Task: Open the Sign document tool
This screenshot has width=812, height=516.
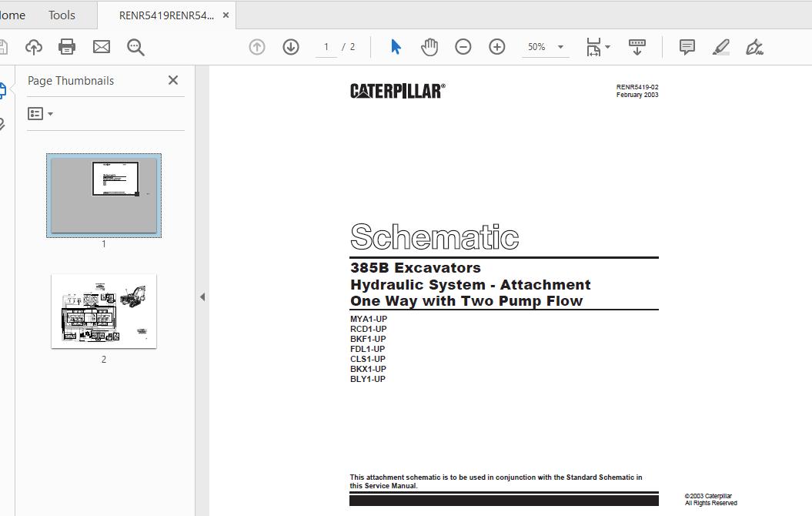Action: pyautogui.click(x=754, y=47)
